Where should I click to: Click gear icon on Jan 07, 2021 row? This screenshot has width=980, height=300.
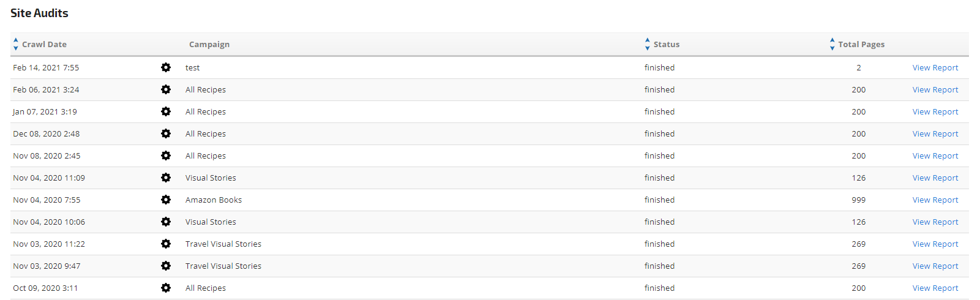[166, 111]
